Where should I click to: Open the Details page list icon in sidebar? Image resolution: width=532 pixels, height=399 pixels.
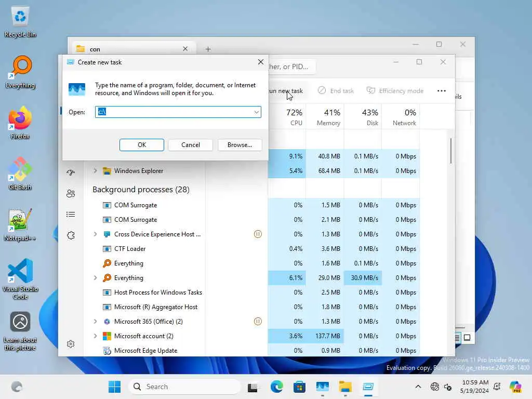coord(71,215)
